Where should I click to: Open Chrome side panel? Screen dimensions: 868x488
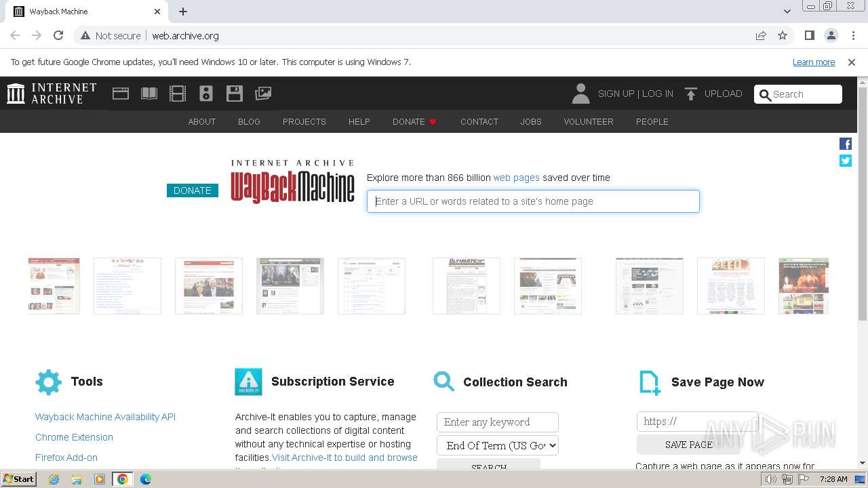809,36
